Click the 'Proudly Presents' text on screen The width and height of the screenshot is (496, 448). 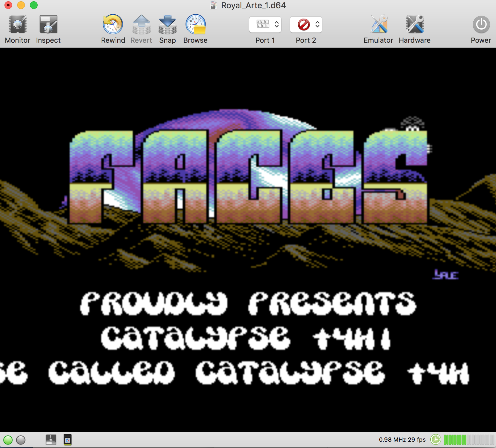tap(248, 304)
